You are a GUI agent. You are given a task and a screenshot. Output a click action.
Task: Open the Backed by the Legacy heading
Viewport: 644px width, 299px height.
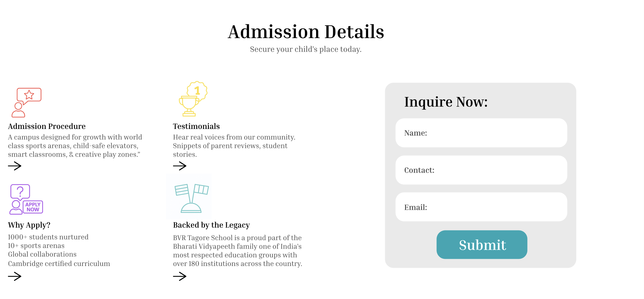(x=211, y=225)
